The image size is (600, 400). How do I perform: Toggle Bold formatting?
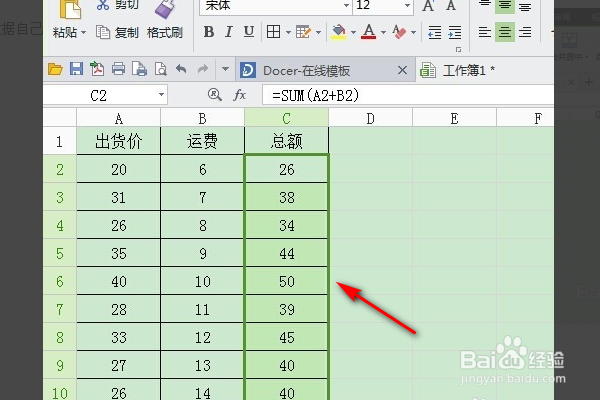(209, 32)
